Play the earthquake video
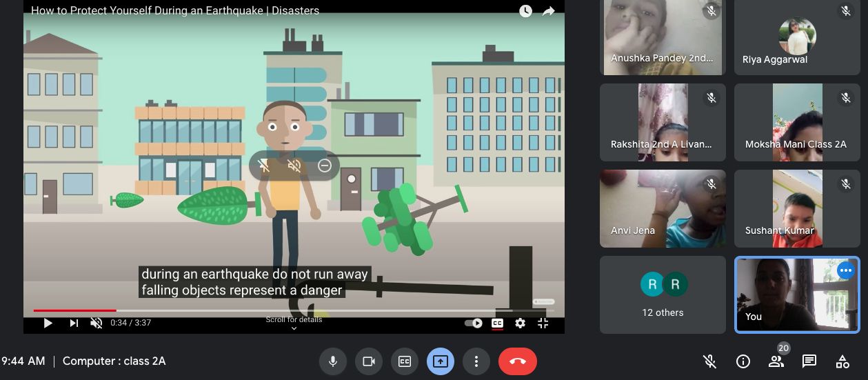Image resolution: width=868 pixels, height=380 pixels. click(x=48, y=323)
